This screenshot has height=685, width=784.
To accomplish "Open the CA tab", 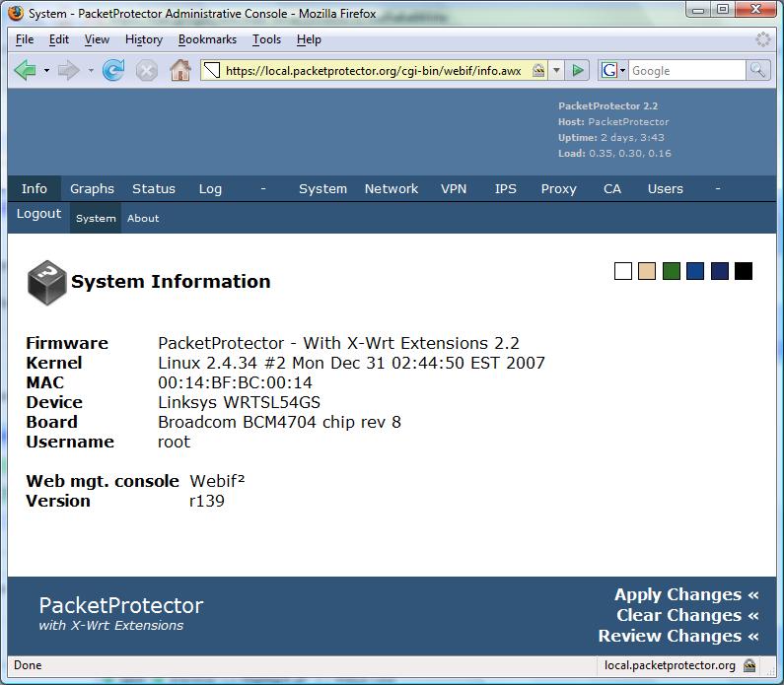I will click(612, 189).
